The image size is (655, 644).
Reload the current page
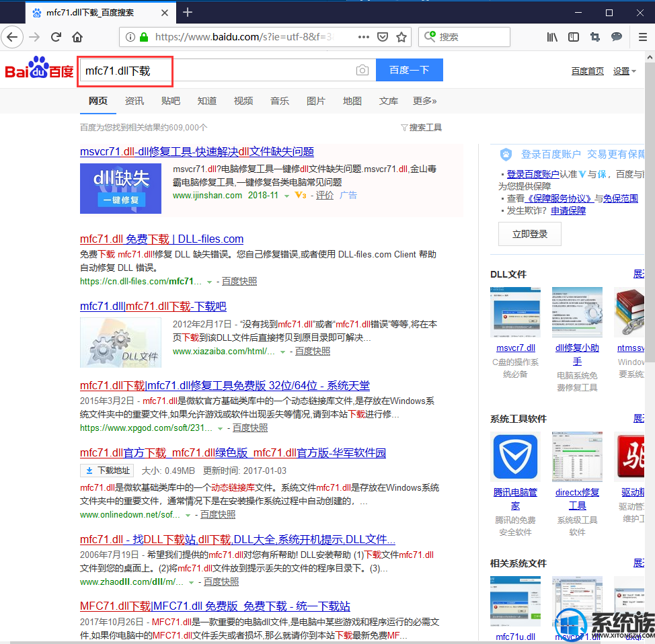pyautogui.click(x=56, y=37)
